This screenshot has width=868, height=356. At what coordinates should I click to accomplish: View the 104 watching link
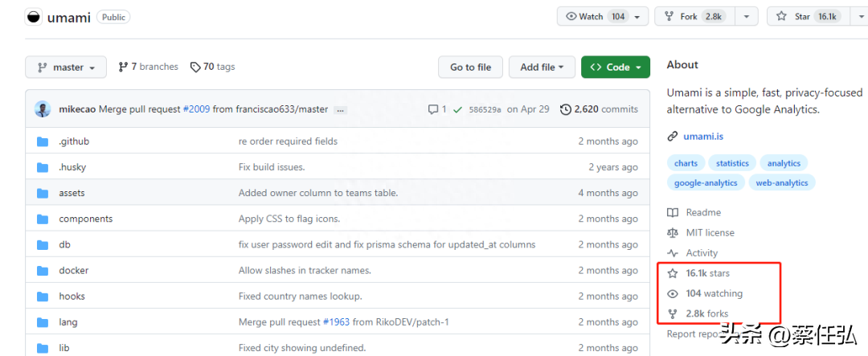click(706, 293)
